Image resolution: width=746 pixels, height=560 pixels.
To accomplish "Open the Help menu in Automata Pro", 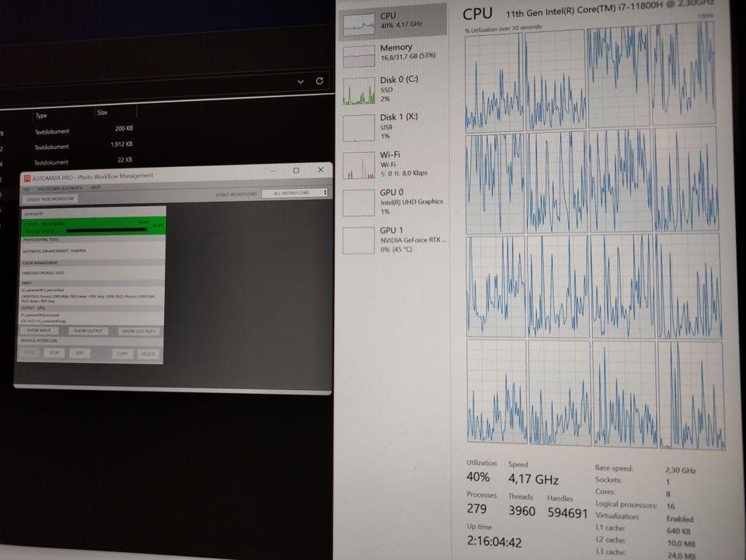I will 96,188.
